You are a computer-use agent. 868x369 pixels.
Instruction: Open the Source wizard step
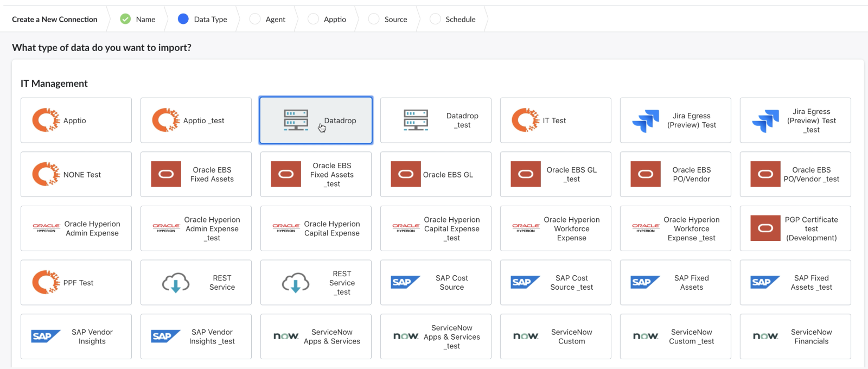pos(388,19)
